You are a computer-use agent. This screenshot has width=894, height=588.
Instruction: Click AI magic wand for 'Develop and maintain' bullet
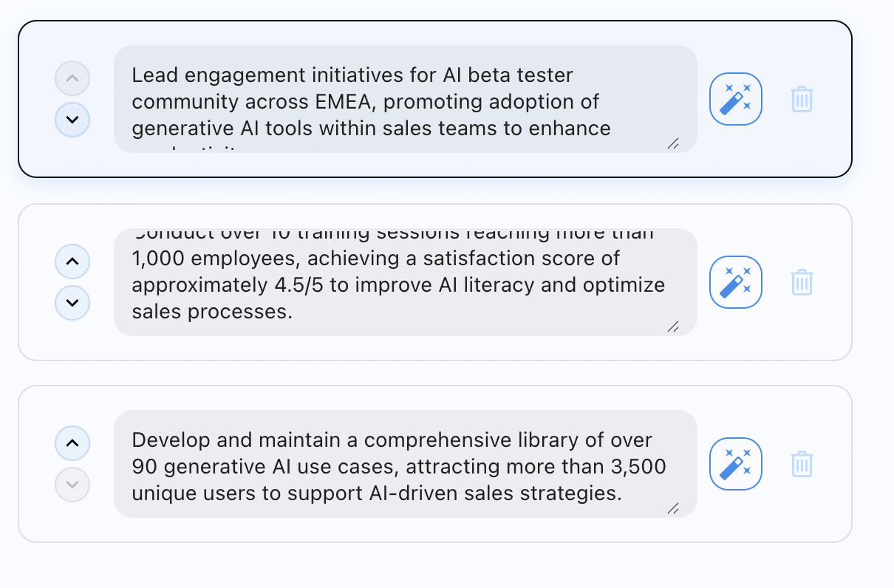pos(735,464)
